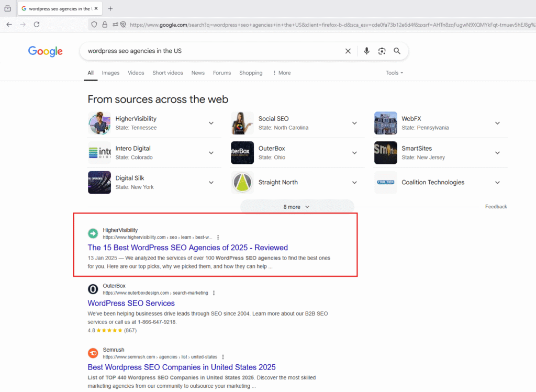Switch to the Images tab

(x=110, y=73)
